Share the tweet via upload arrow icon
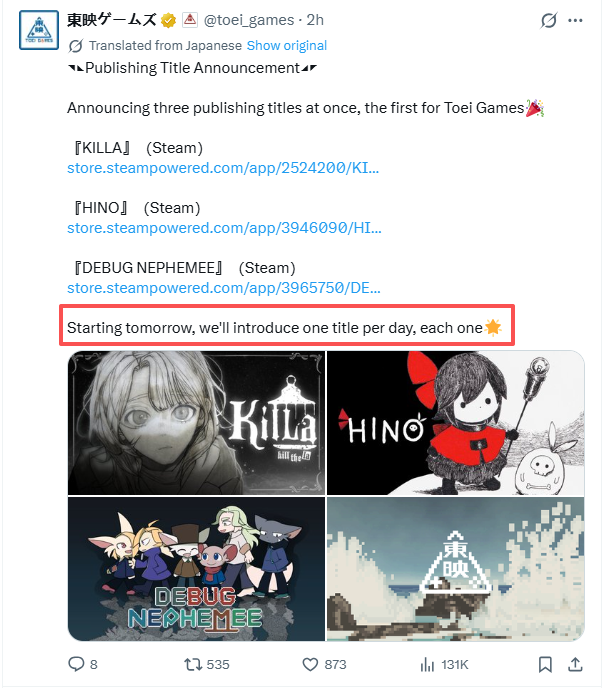 click(x=575, y=664)
